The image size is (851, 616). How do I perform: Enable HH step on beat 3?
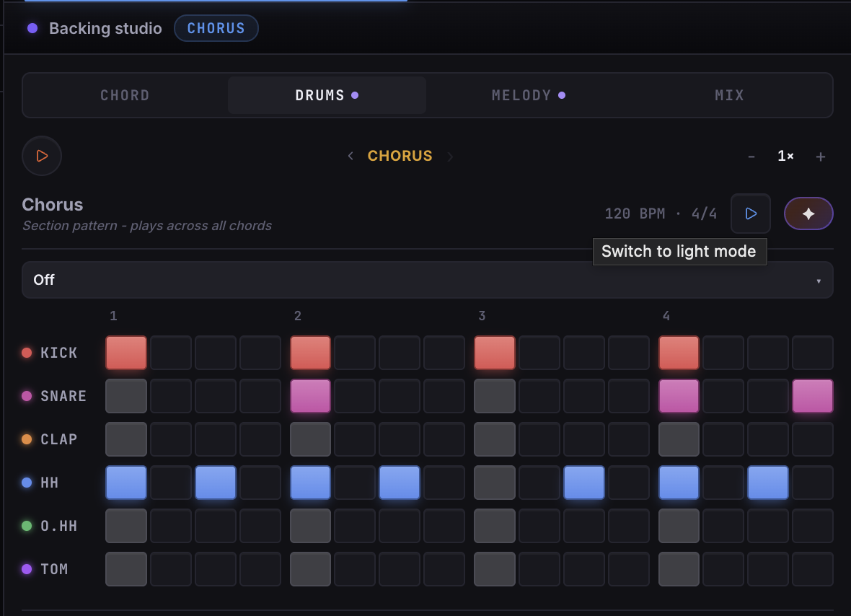[x=495, y=483]
